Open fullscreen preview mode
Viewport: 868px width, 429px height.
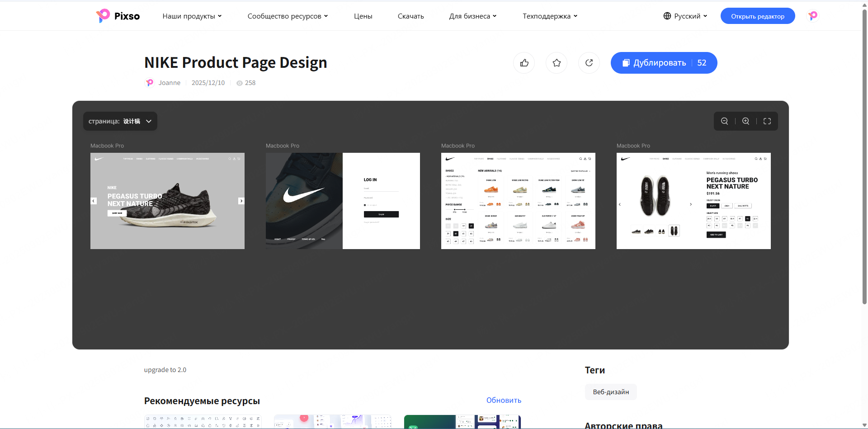[767, 121]
